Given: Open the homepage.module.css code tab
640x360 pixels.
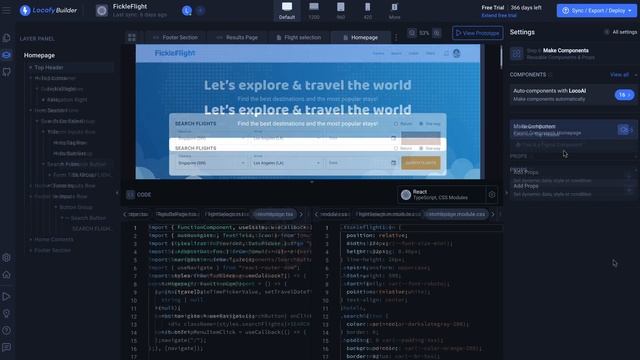Looking at the screenshot, I should click(x=456, y=214).
